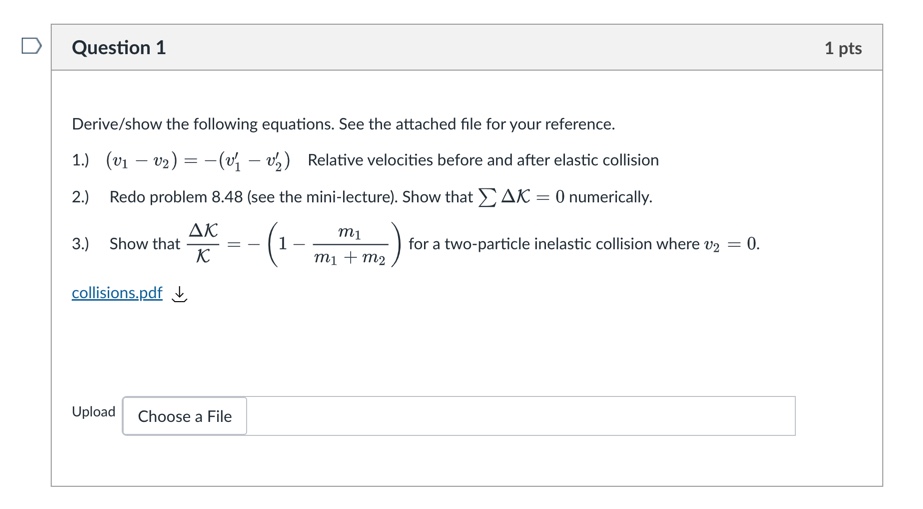Flag Question 1 with the bookmark icon

31,46
